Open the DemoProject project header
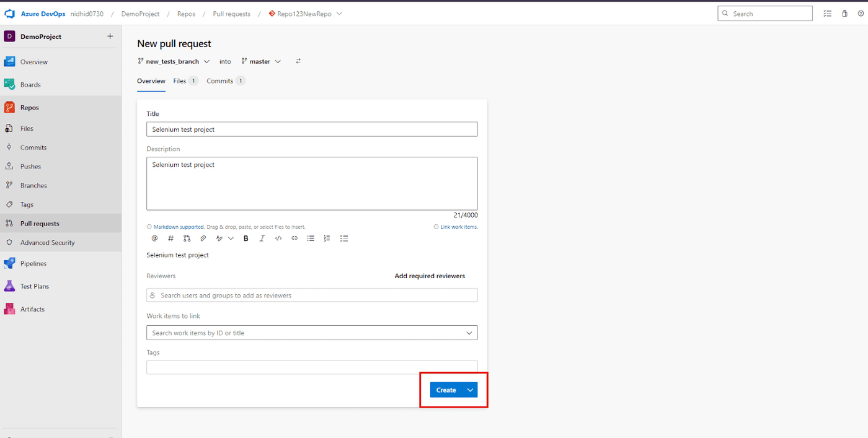The width and height of the screenshot is (868, 438). coord(41,37)
